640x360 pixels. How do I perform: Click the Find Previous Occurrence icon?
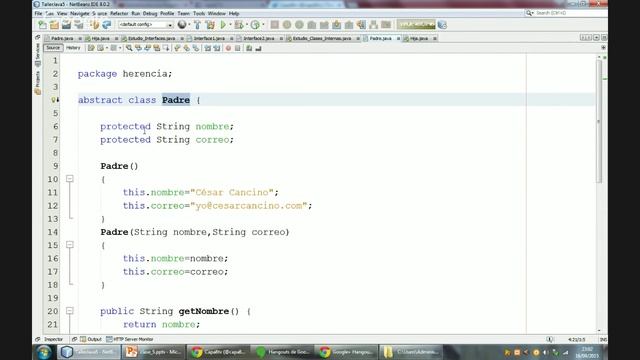[x=138, y=48]
